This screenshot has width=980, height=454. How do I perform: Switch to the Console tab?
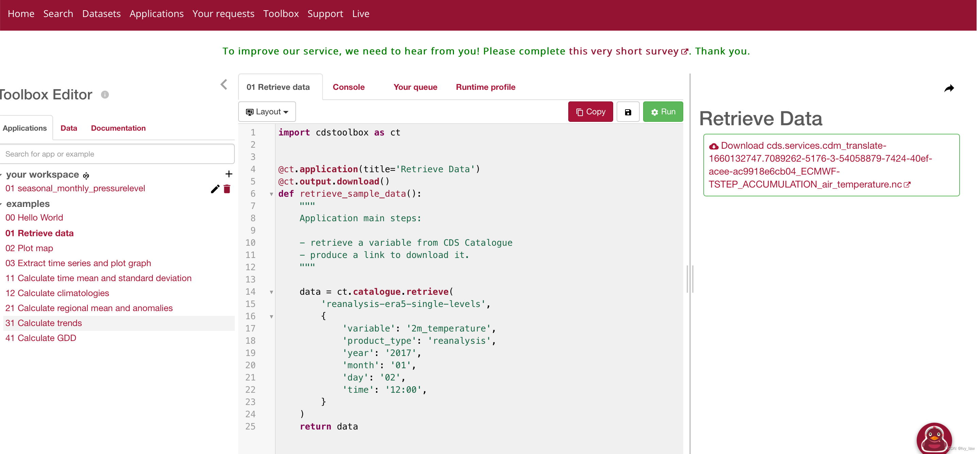click(x=349, y=87)
